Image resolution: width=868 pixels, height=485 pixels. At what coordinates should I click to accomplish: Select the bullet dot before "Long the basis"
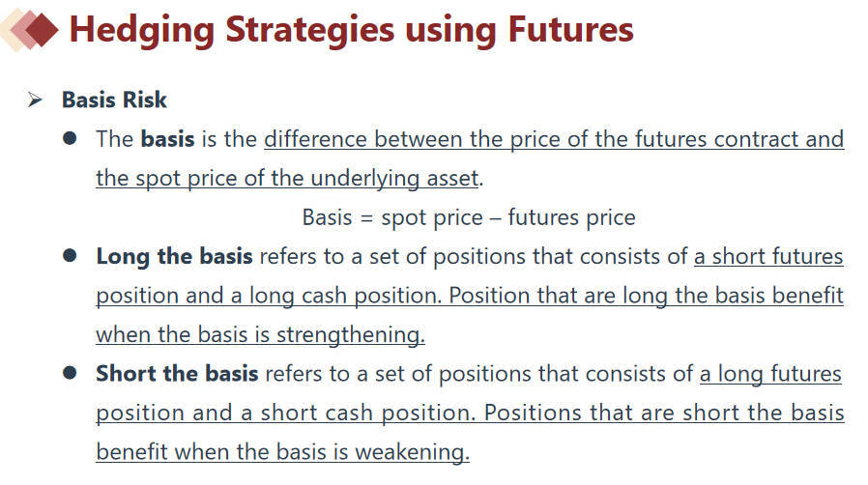pos(71,256)
